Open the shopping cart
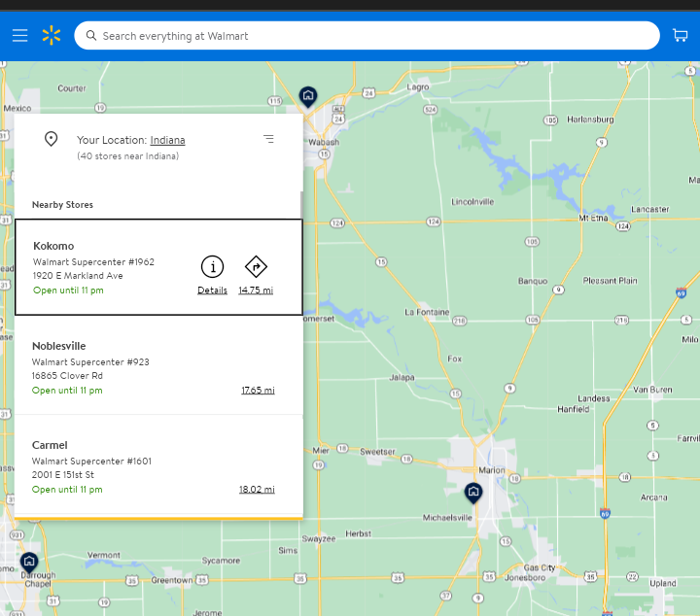Screen dimensions: 700x616 (x=680, y=35)
